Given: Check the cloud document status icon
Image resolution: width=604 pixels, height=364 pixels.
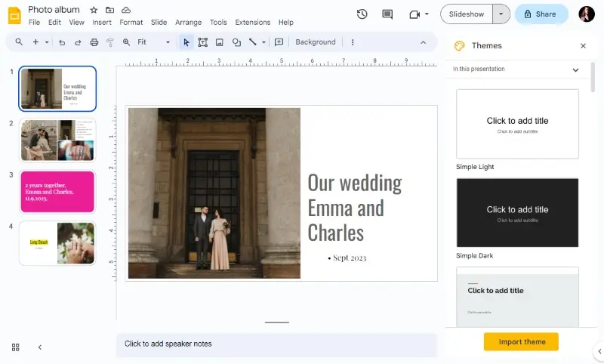Looking at the screenshot, I should [126, 10].
